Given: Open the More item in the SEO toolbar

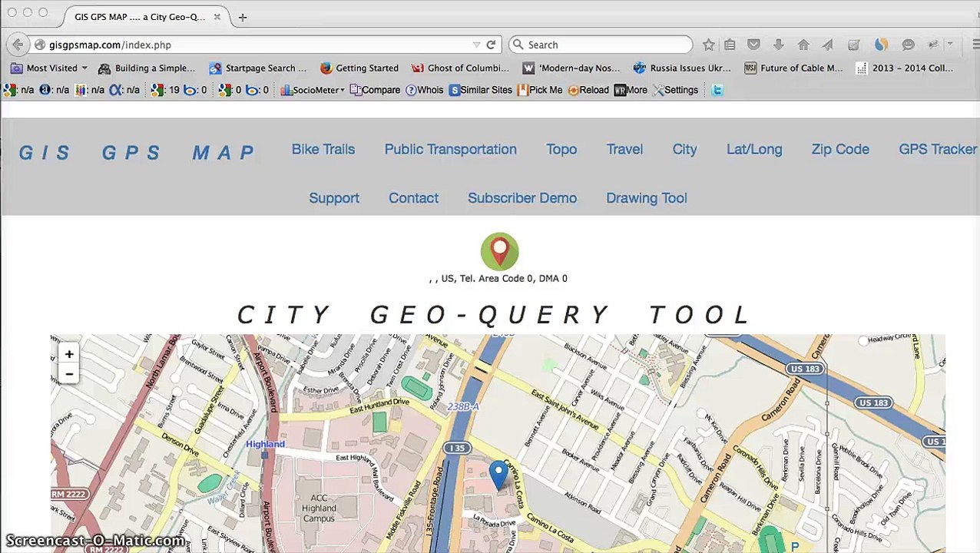Looking at the screenshot, I should click(631, 90).
